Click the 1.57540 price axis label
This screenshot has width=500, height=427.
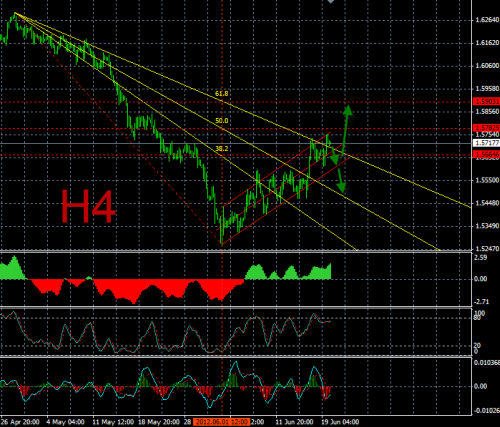pyautogui.click(x=487, y=134)
